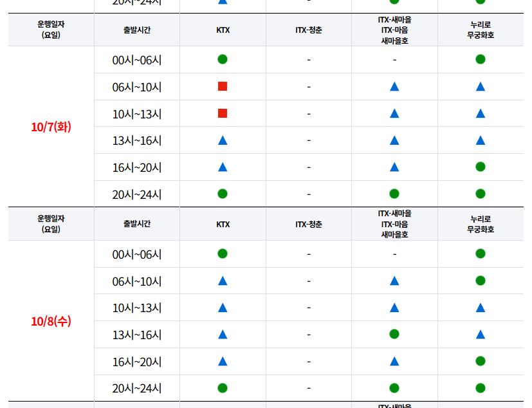The height and width of the screenshot is (408, 532).
Task: Click green circle for 10/8 KTX 00시~06시
Action: [x=223, y=254]
